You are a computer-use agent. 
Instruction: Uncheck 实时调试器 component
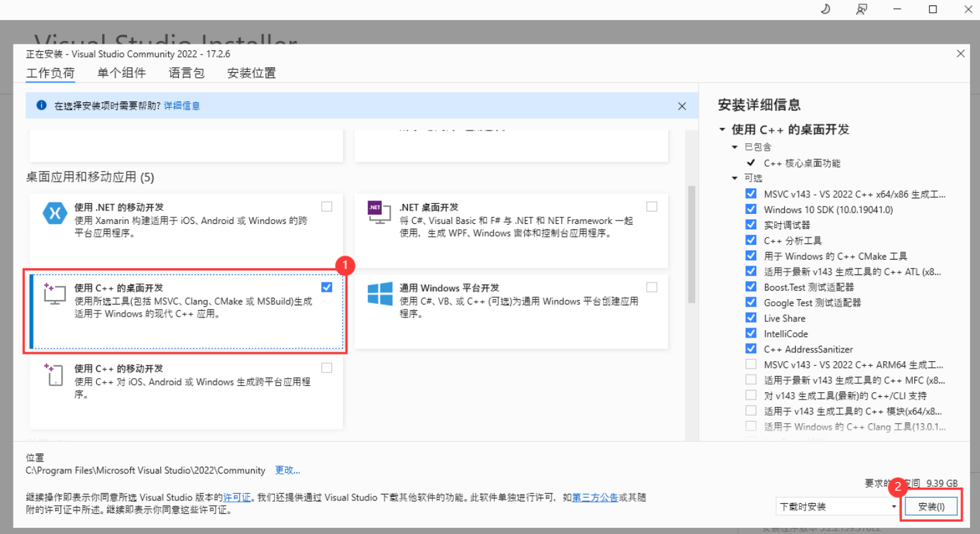pos(751,225)
